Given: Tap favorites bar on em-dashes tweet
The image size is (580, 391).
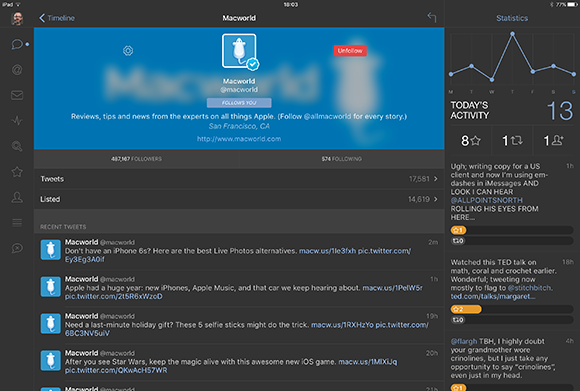Looking at the screenshot, I should click(x=512, y=230).
